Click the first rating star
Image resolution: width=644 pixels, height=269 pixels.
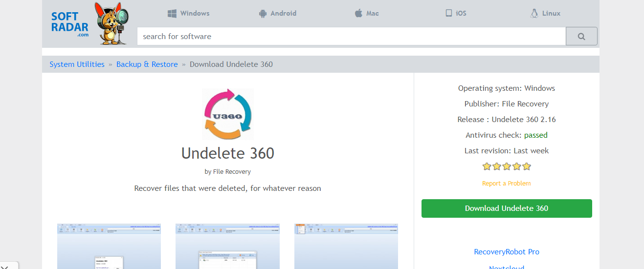point(487,166)
